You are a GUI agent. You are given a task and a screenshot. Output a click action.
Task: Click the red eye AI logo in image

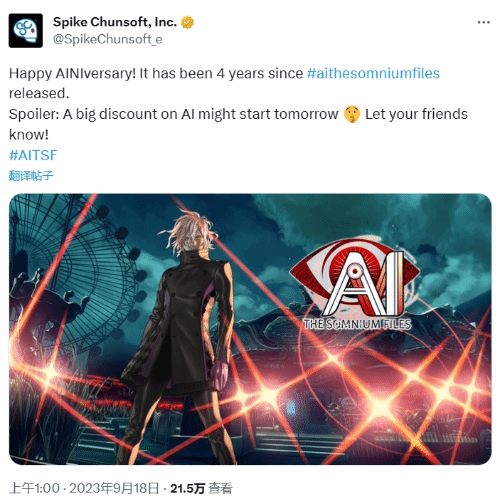coord(355,277)
